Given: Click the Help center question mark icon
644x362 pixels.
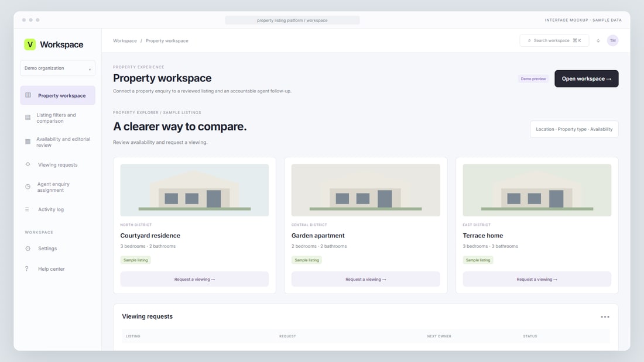Looking at the screenshot, I should [x=27, y=268].
